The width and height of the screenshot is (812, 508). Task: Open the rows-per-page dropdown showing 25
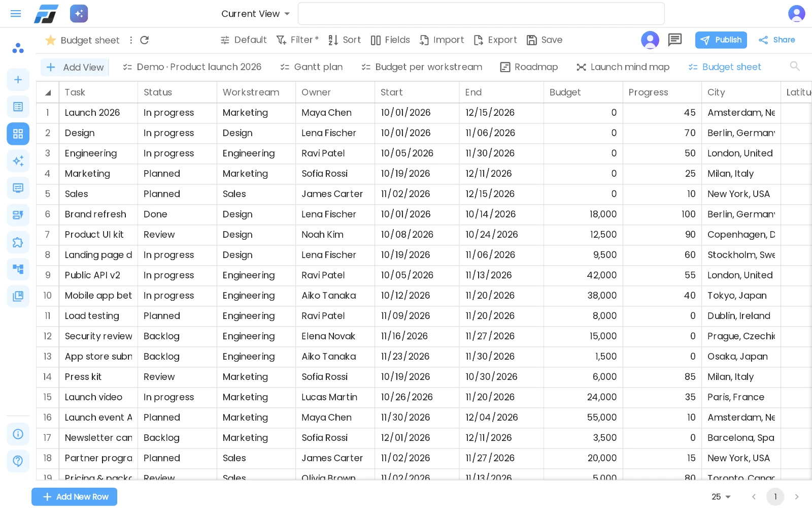pos(721,497)
